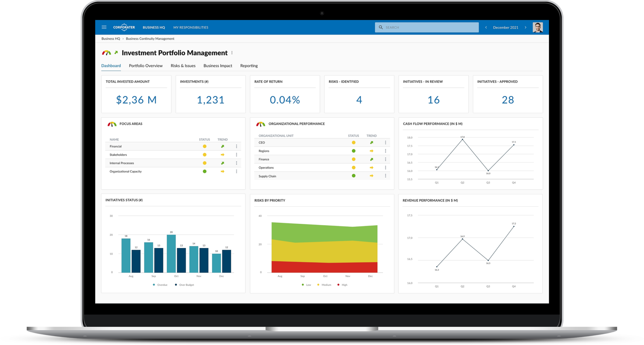Click the gauge icon next to Focus Areas
Viewport: 644px width, 345px height.
[112, 124]
